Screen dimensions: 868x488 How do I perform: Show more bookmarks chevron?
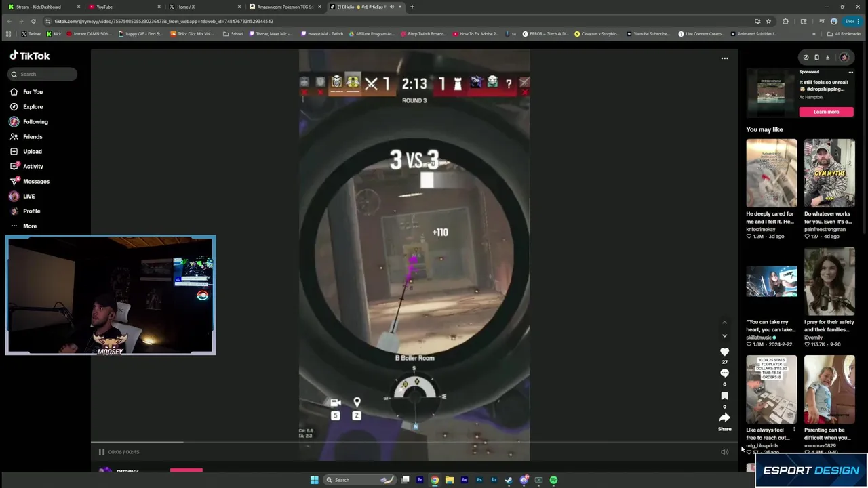tap(814, 34)
